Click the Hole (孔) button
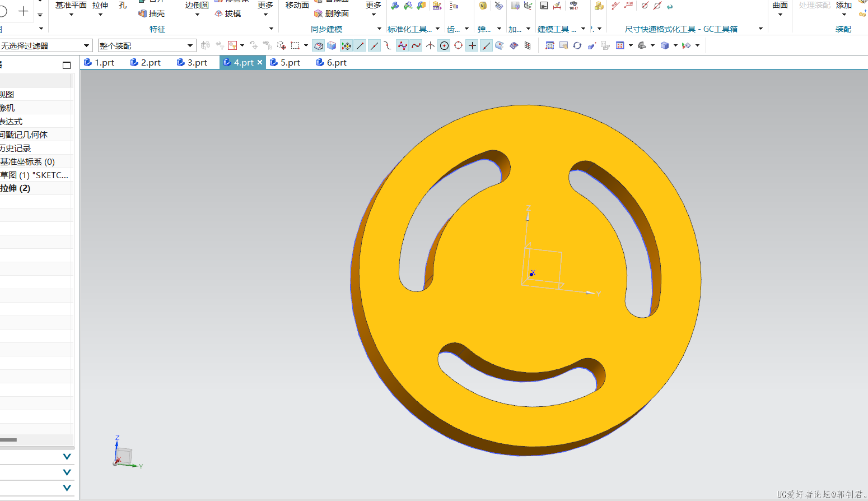The image size is (868, 501). [x=123, y=5]
